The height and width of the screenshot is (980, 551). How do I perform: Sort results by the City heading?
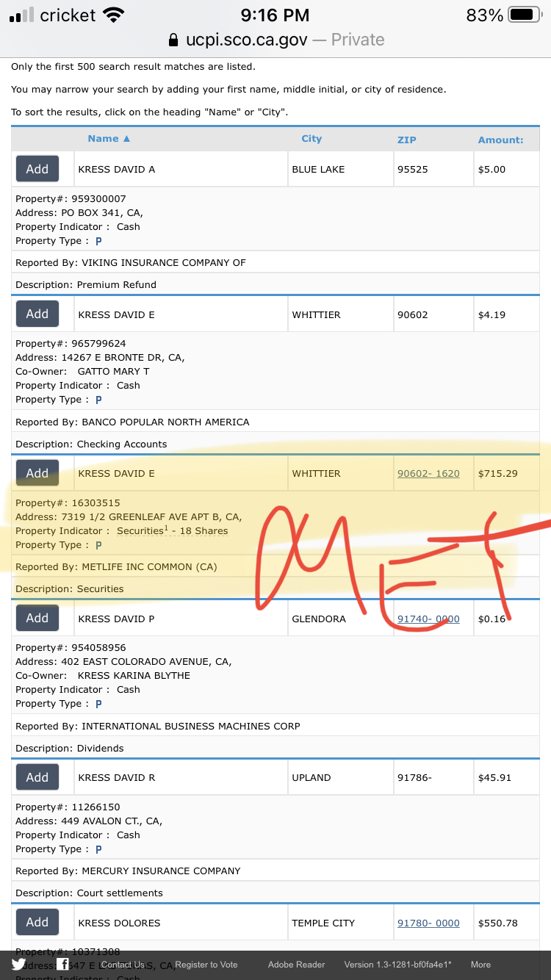tap(311, 138)
